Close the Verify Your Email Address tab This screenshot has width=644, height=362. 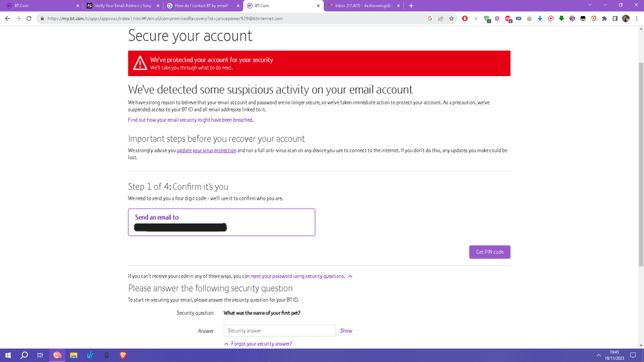(x=158, y=6)
